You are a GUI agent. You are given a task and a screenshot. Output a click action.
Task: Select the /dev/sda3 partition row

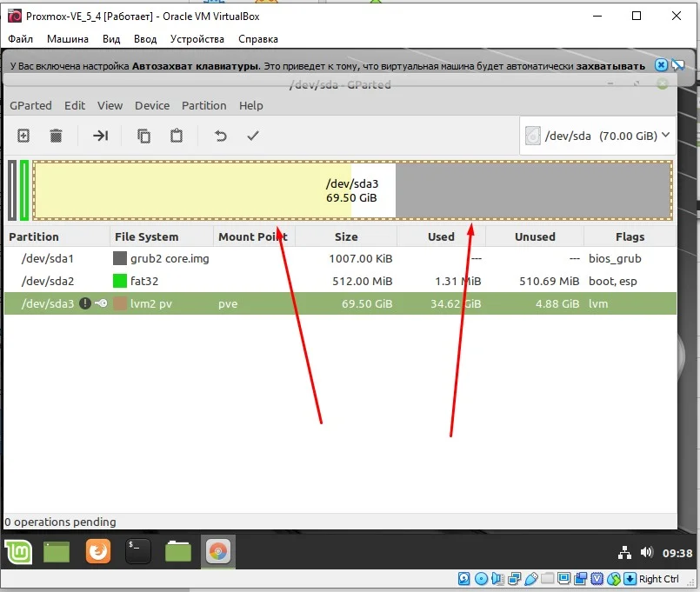340,303
